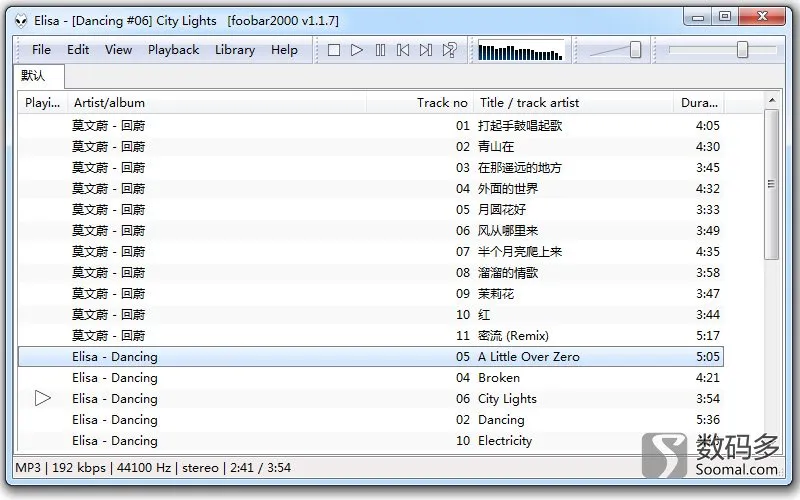
Task: Click the Play button in toolbar
Action: pyautogui.click(x=357, y=50)
